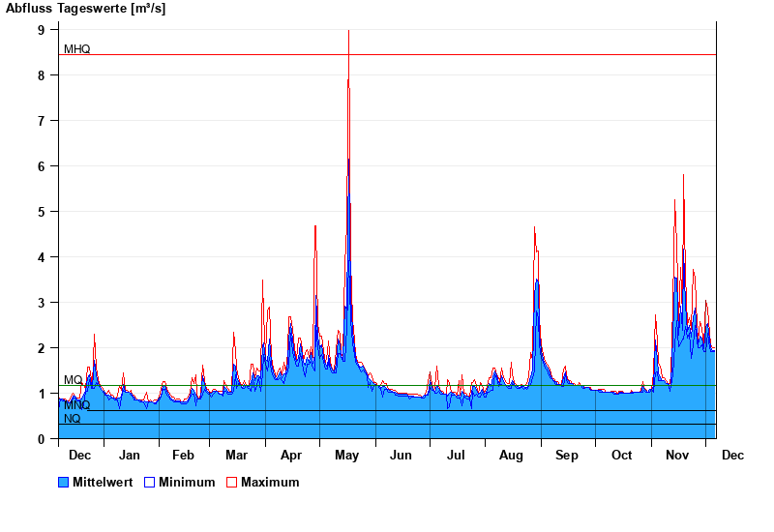The width and height of the screenshot is (774, 532).
Task: Click the y-axis value 5
Action: tap(42, 212)
